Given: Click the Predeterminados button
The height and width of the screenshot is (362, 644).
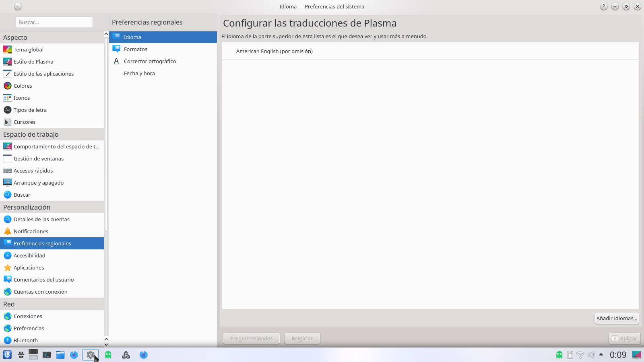Looking at the screenshot, I should click(x=252, y=338).
